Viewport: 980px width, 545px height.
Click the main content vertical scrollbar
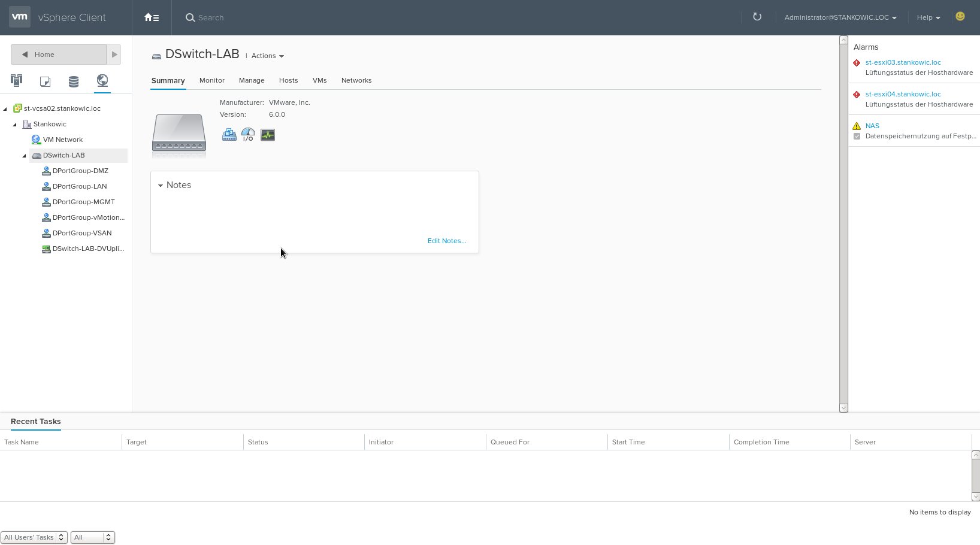843,224
